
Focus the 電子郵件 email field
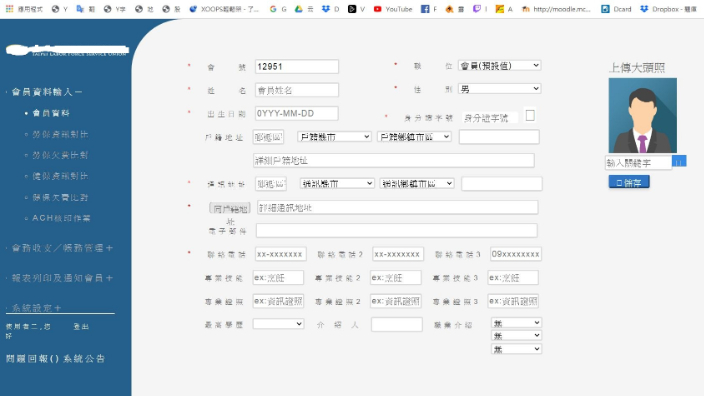396,230
